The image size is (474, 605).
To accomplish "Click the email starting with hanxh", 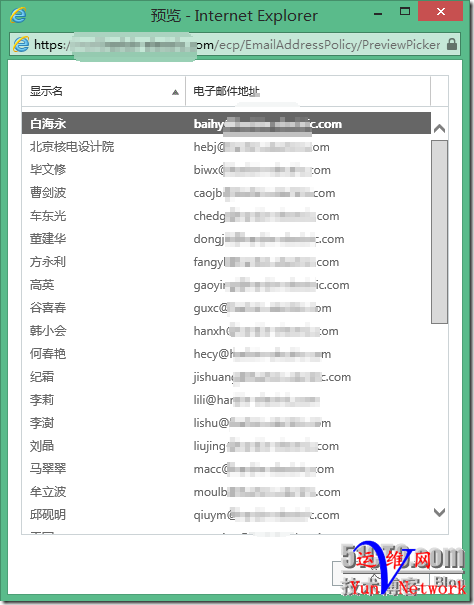I will (x=266, y=331).
